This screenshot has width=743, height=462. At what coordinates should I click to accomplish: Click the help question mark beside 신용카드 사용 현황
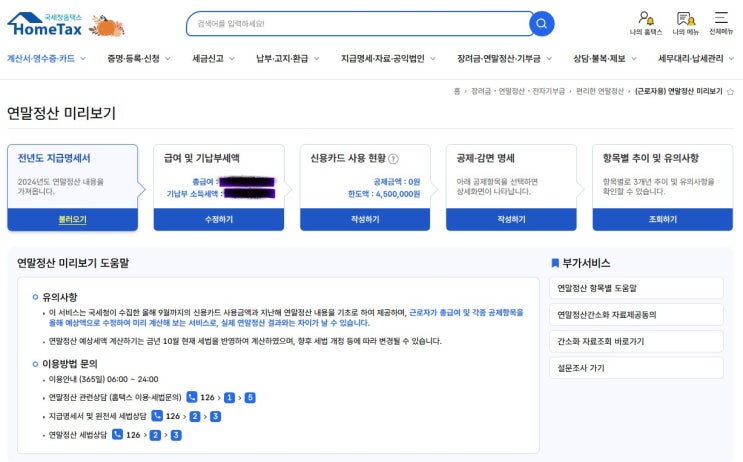[x=393, y=159]
